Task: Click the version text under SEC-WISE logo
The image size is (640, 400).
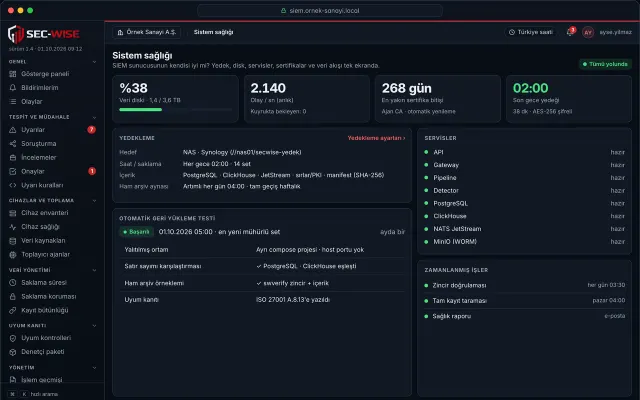Action: tap(45, 49)
